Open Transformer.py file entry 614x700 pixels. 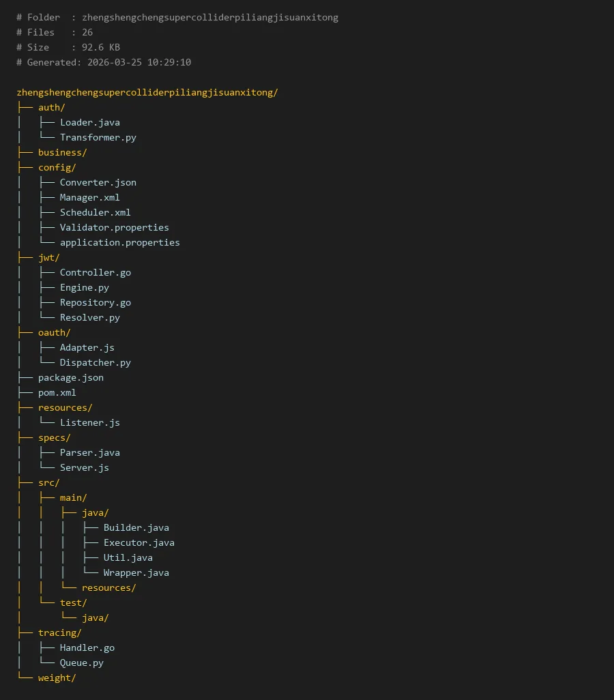[x=98, y=138]
